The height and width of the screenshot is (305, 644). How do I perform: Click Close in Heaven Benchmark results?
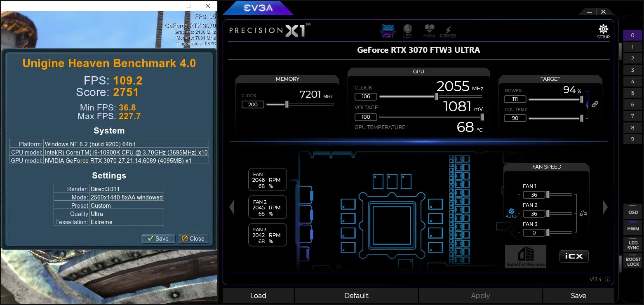(193, 239)
